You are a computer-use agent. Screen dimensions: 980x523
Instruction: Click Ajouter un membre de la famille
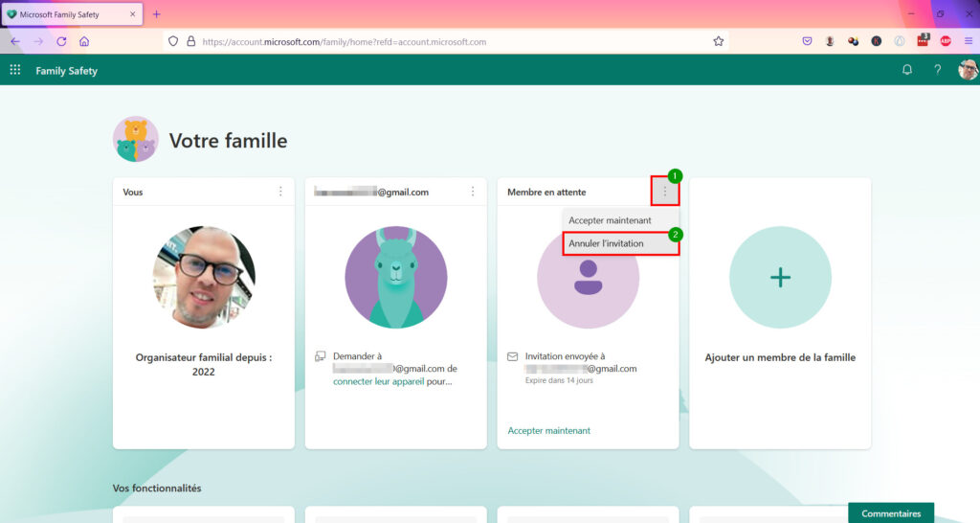(x=780, y=357)
